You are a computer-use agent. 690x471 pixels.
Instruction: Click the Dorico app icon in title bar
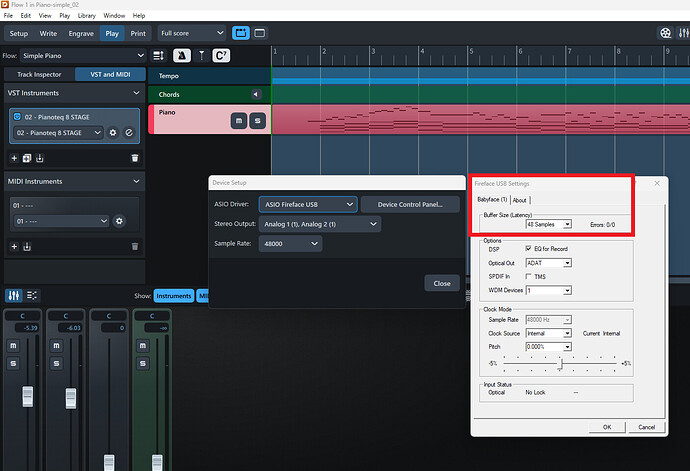5,4
